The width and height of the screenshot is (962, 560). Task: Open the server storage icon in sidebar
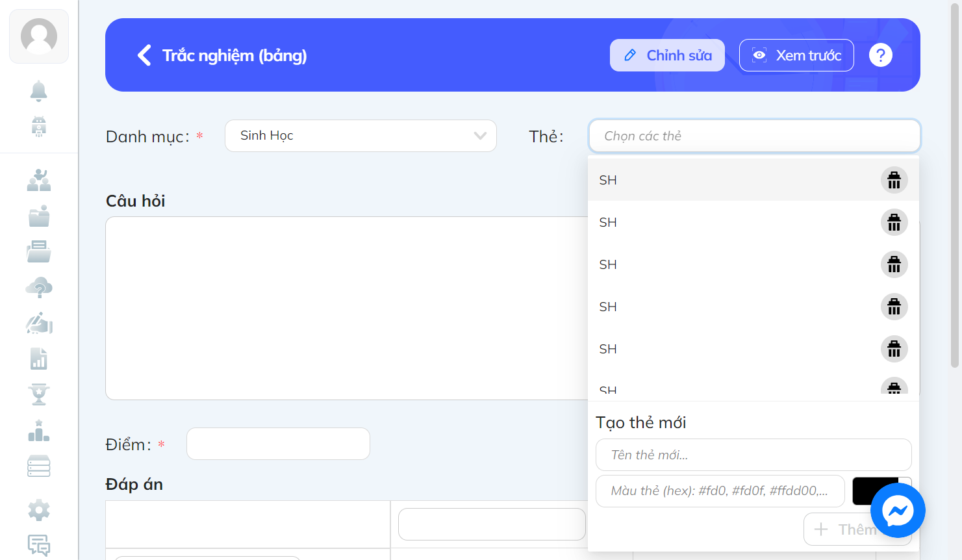39,466
